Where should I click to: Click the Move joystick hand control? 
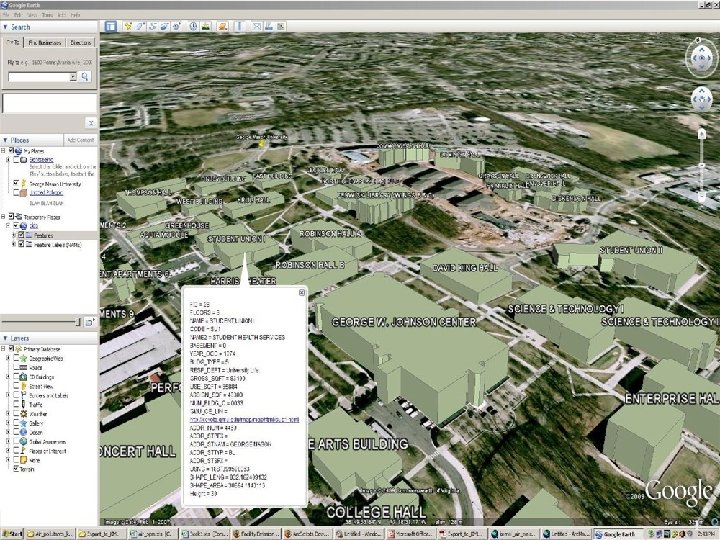point(701,98)
